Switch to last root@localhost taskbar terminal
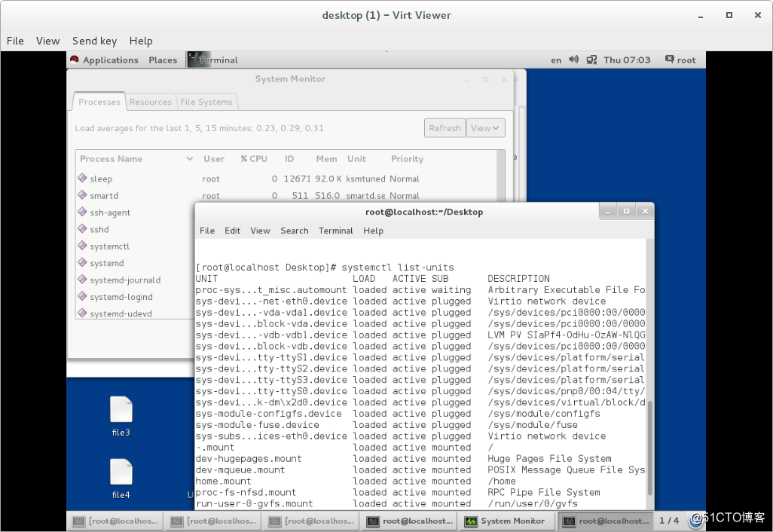The width and height of the screenshot is (773, 532). (x=606, y=521)
